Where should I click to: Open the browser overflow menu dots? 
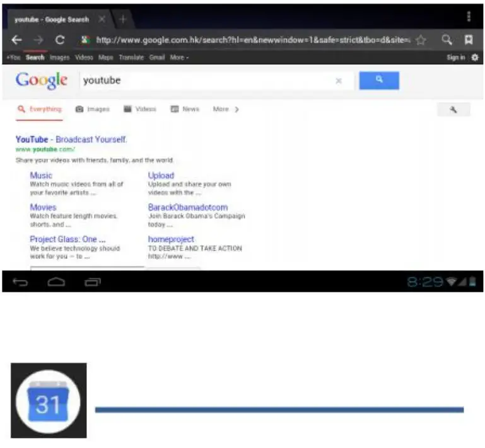tap(469, 16)
